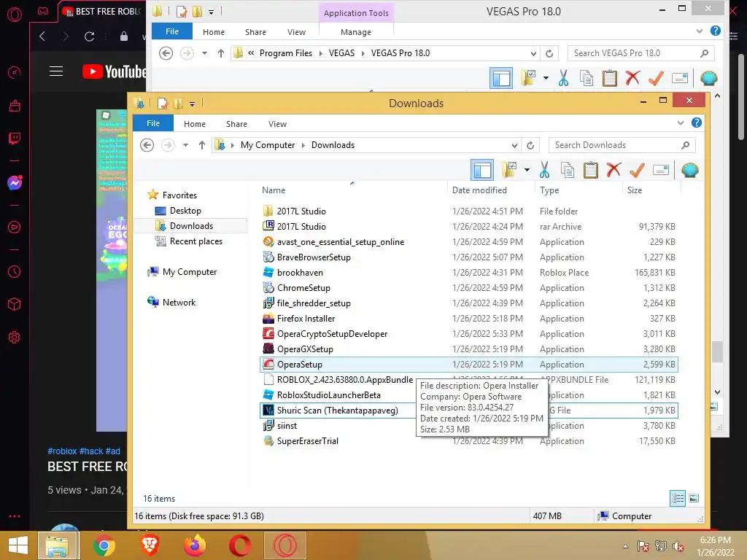Open Settings gear in Opera sidebar

click(x=15, y=338)
